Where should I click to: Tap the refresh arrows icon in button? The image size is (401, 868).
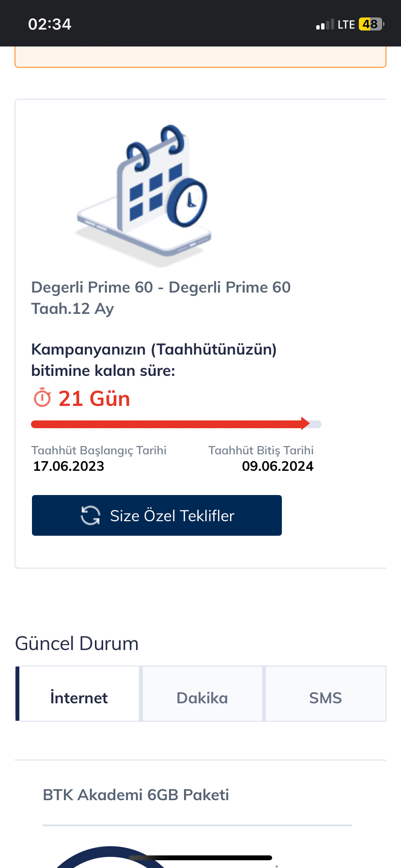pos(91,515)
